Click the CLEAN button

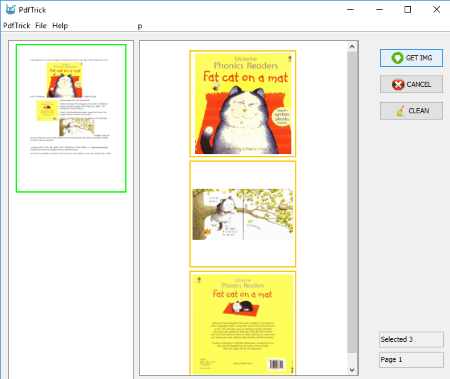411,111
